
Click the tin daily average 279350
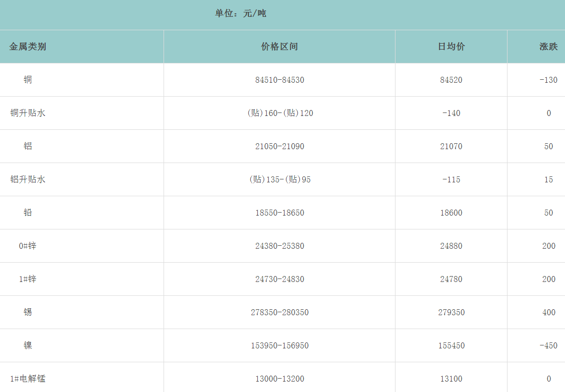[451, 312]
